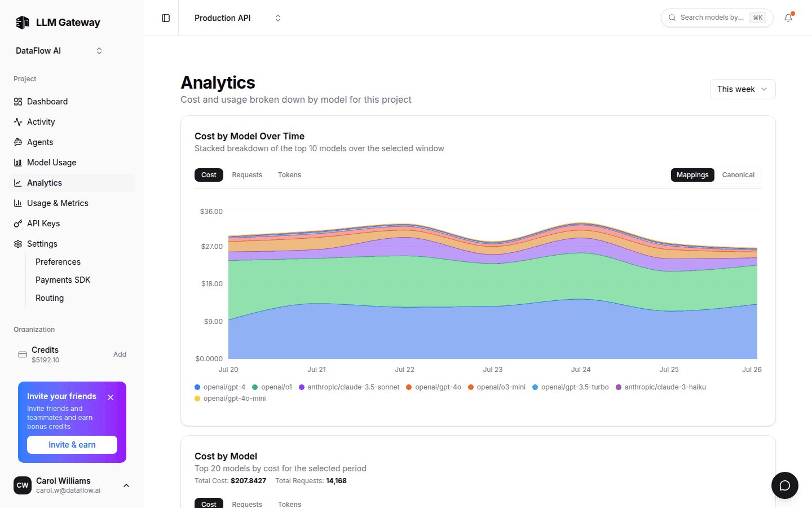Image resolution: width=812 pixels, height=508 pixels.
Task: Select the Requests tab in Cost by Model Over Time
Action: [247, 175]
